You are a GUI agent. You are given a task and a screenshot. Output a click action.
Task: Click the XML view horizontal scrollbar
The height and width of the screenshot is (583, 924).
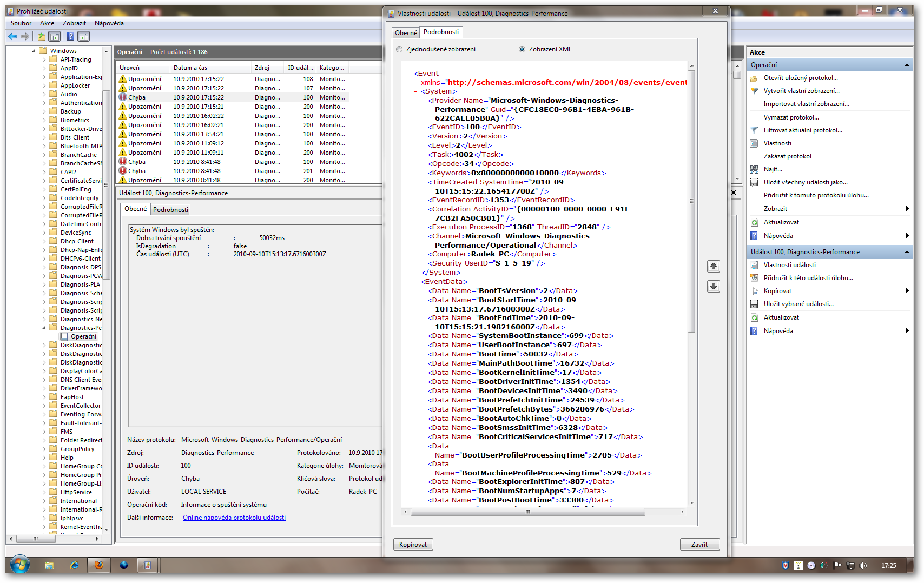click(x=527, y=512)
